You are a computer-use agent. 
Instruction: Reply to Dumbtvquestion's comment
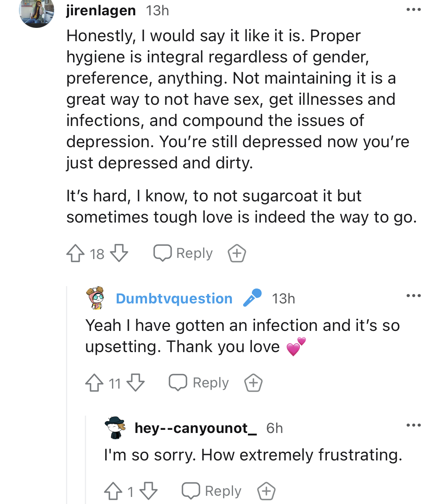pyautogui.click(x=199, y=383)
